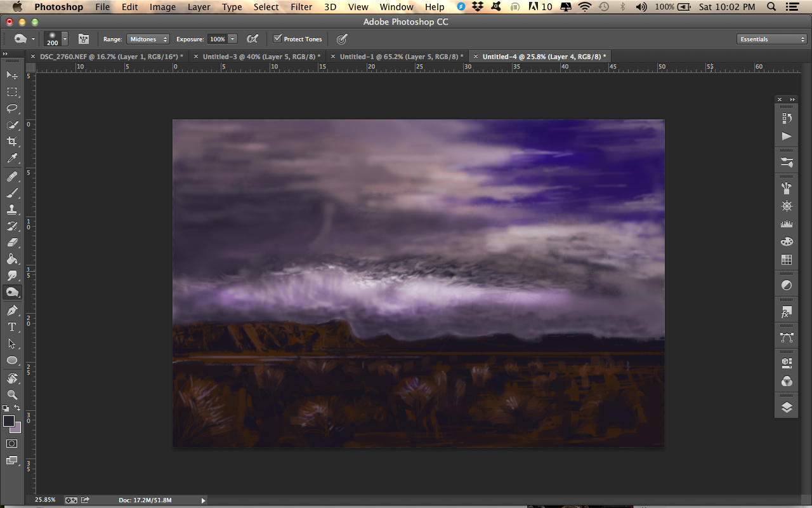Expand the toolbox to two columns
Image resolution: width=812 pixels, height=508 pixels.
pyautogui.click(x=5, y=54)
